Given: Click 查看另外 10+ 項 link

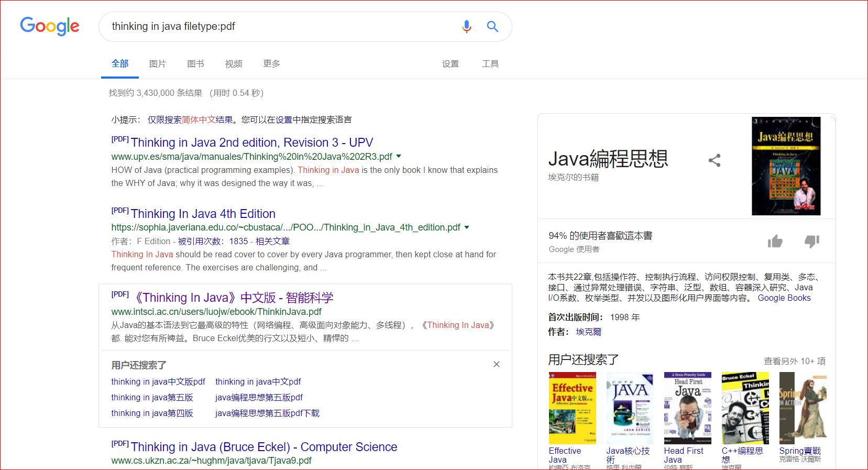Looking at the screenshot, I should 795,361.
